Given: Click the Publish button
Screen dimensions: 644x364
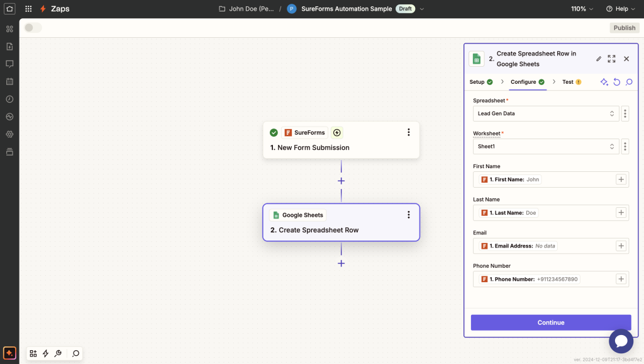Looking at the screenshot, I should point(624,28).
